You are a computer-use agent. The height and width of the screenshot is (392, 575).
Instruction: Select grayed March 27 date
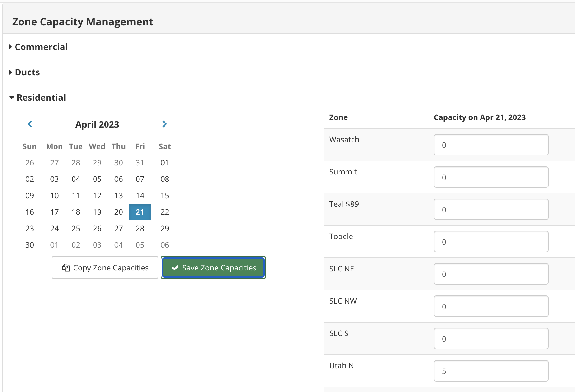55,162
